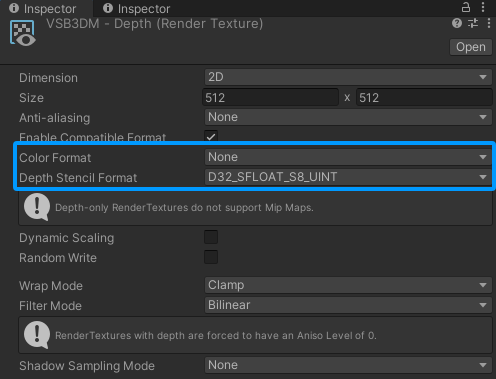Open the Wrap Mode dropdown set to Clamp

(x=348, y=285)
